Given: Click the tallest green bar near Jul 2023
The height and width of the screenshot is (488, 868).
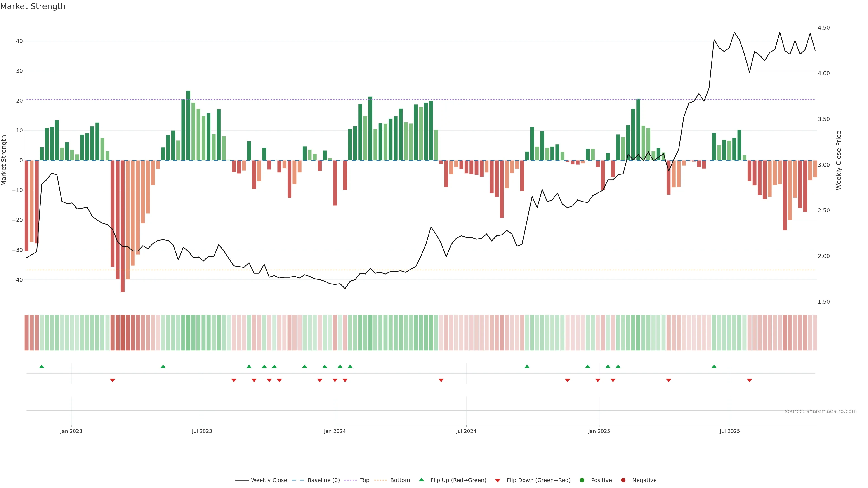Looking at the screenshot, I should click(x=188, y=125).
